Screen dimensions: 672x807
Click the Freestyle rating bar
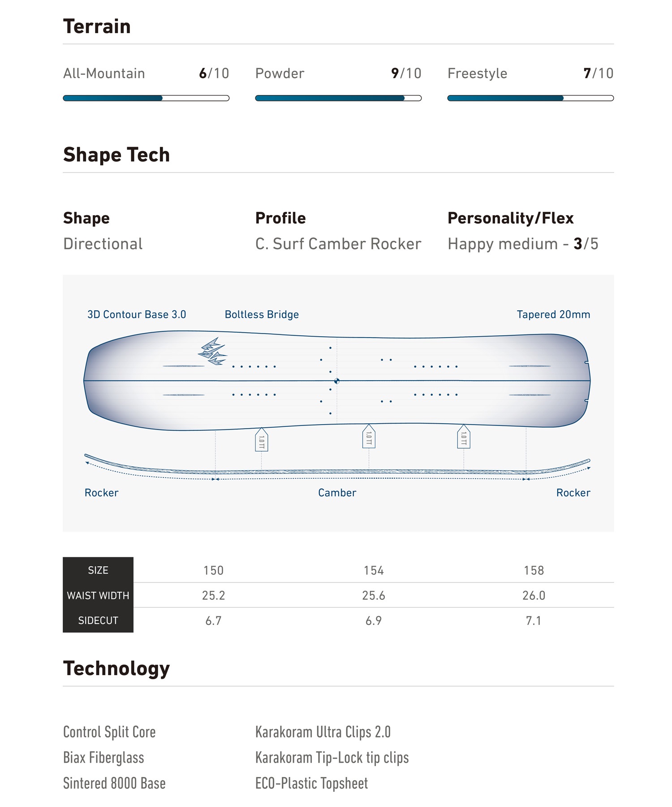(530, 98)
